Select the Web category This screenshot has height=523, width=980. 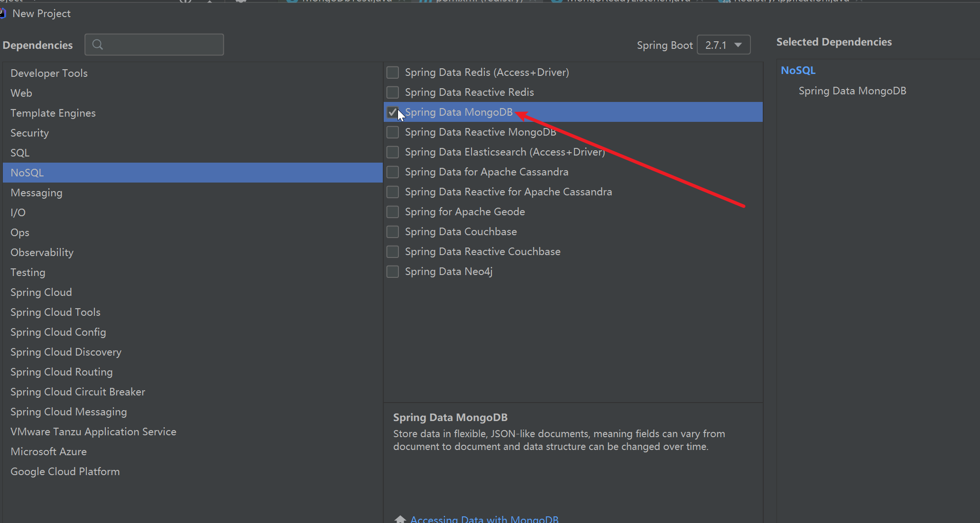click(x=21, y=93)
